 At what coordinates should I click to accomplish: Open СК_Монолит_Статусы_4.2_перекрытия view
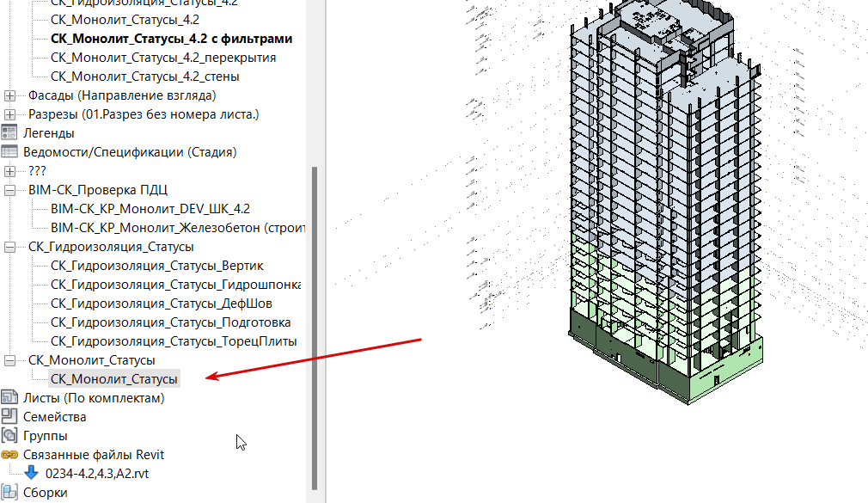pos(162,58)
